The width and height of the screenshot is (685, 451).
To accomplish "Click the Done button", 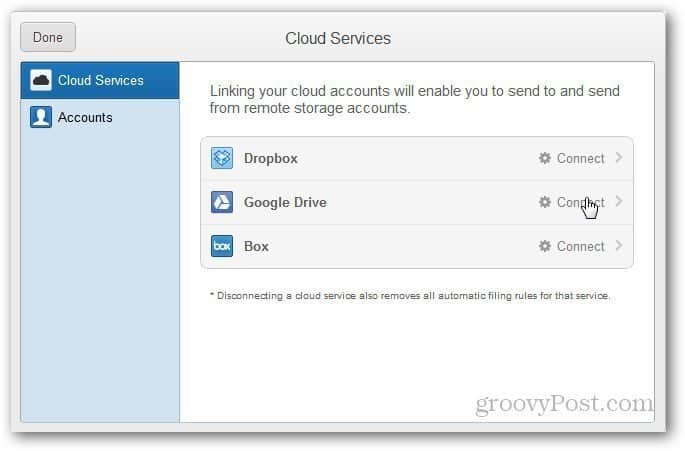I will tap(48, 37).
